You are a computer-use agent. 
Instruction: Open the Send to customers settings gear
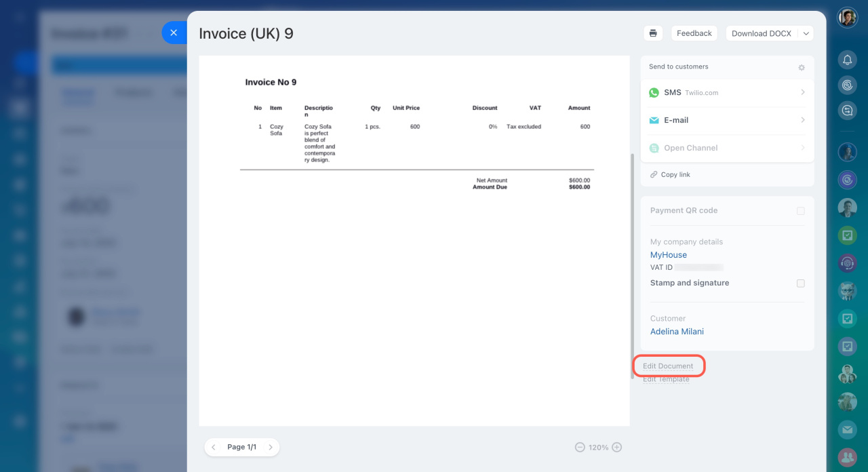tap(802, 67)
